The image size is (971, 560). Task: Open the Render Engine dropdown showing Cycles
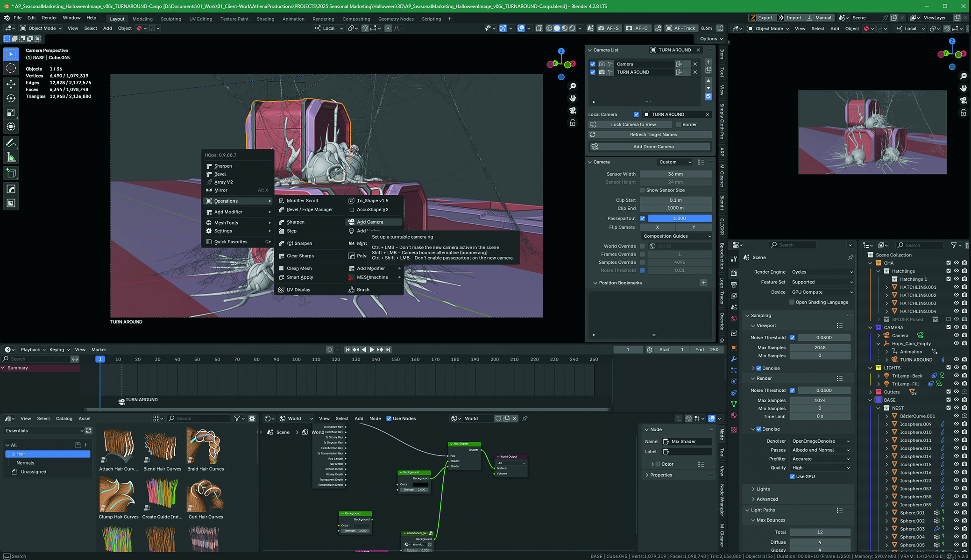click(x=821, y=272)
